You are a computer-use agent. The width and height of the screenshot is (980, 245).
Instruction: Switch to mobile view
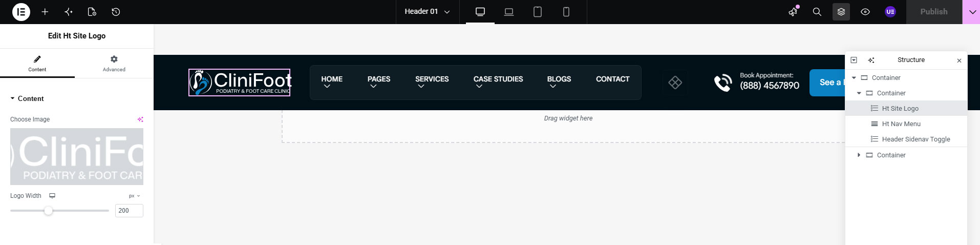566,12
